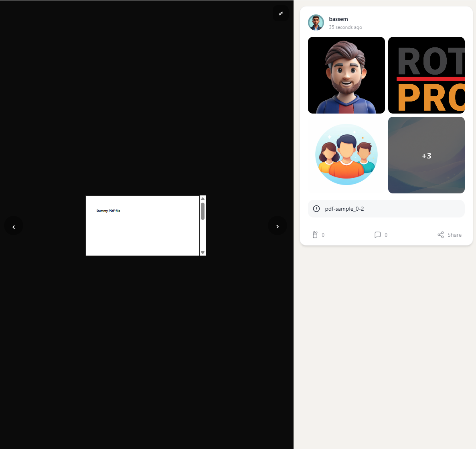
Task: Click the info icon beside pdf-sample_0-2
Action: click(x=316, y=209)
